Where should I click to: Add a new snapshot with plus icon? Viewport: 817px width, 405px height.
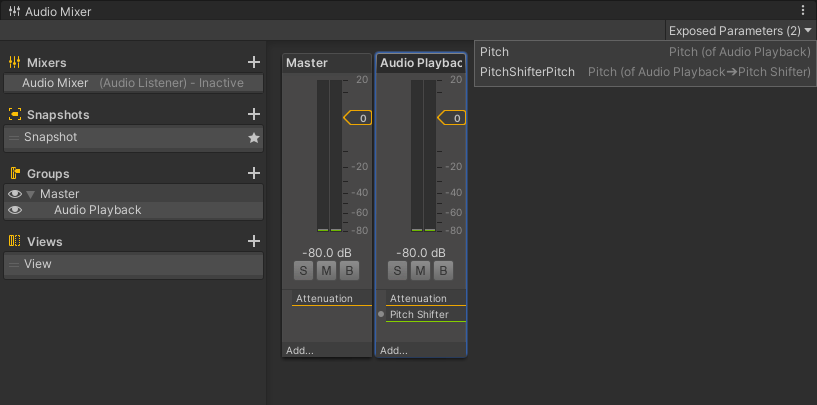pyautogui.click(x=254, y=114)
